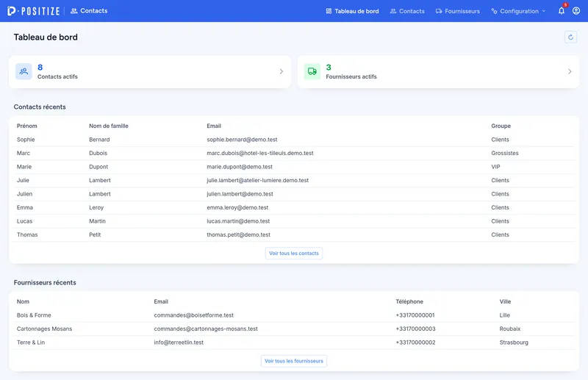The height and width of the screenshot is (380, 588).
Task: Click Voir tous les contacts
Action: pos(293,253)
